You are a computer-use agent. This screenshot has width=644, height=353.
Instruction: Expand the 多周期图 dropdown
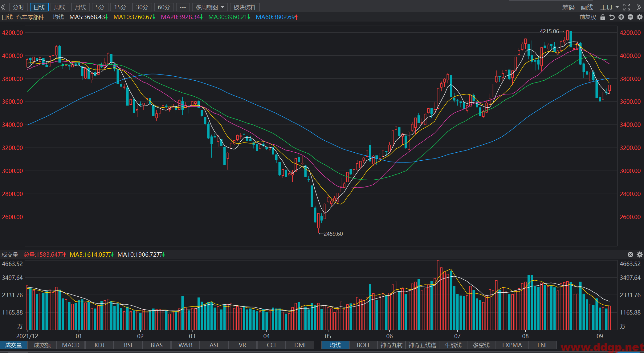[210, 7]
